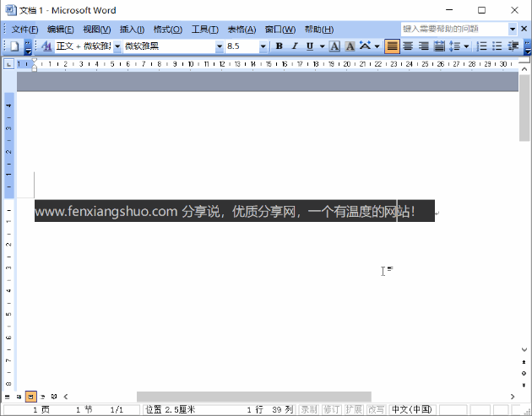This screenshot has width=532, height=416.
Task: Open the Styles and Formatting pane icon
Action: [46, 46]
